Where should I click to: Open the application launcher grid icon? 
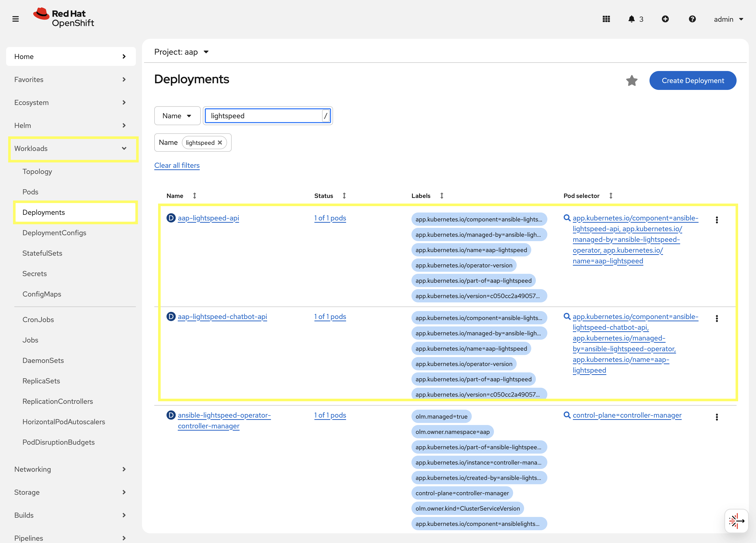pyautogui.click(x=606, y=19)
